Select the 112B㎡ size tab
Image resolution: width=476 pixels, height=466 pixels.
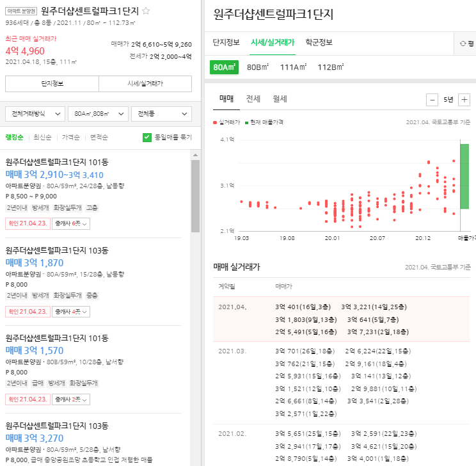tap(331, 67)
